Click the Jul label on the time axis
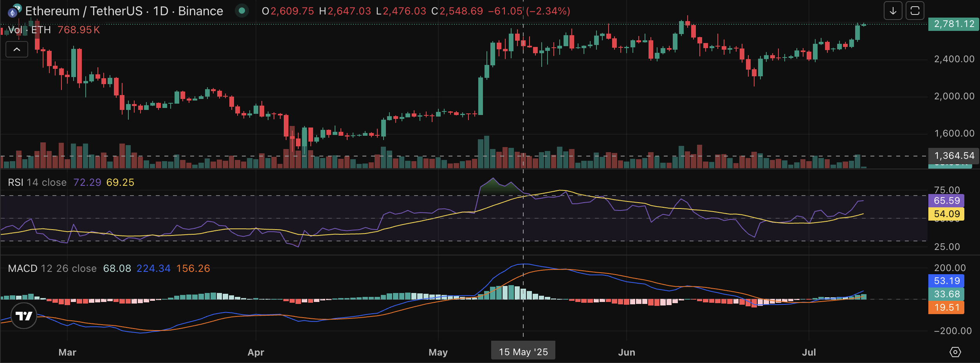The width and height of the screenshot is (980, 363). (809, 352)
